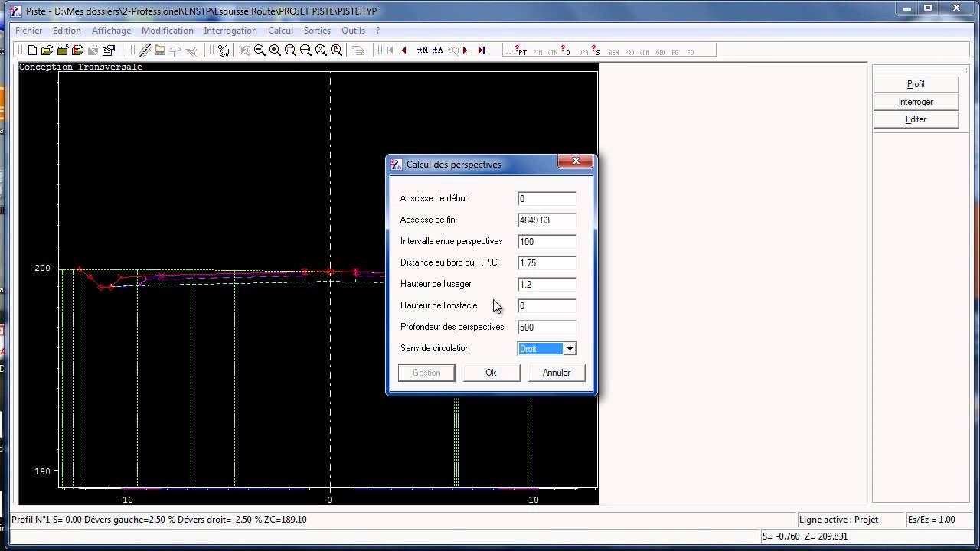Viewport: 980px width, 551px height.
Task: Click the properties sheet toolbar icon
Action: pyautogui.click(x=108, y=51)
